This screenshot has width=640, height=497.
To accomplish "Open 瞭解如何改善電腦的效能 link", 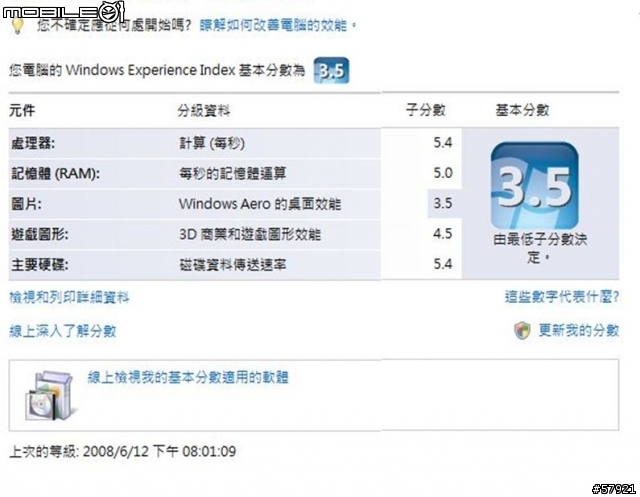I will pos(273,25).
